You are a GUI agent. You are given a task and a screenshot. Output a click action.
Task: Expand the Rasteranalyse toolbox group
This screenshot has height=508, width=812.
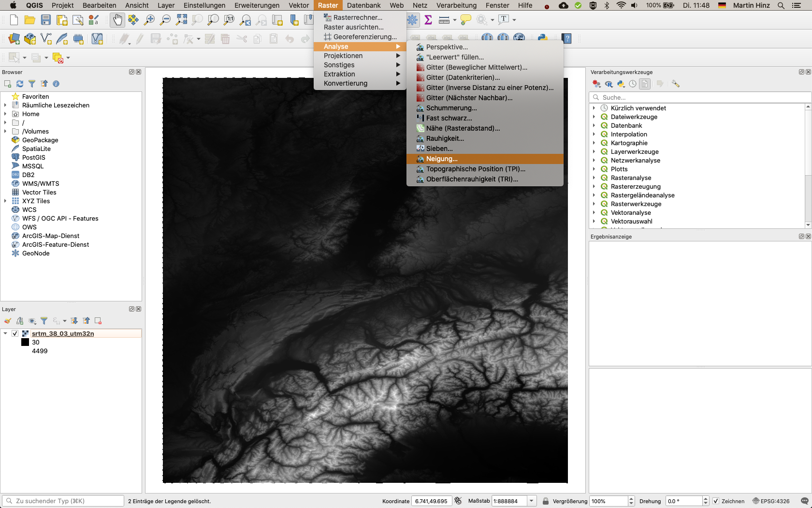coord(594,178)
